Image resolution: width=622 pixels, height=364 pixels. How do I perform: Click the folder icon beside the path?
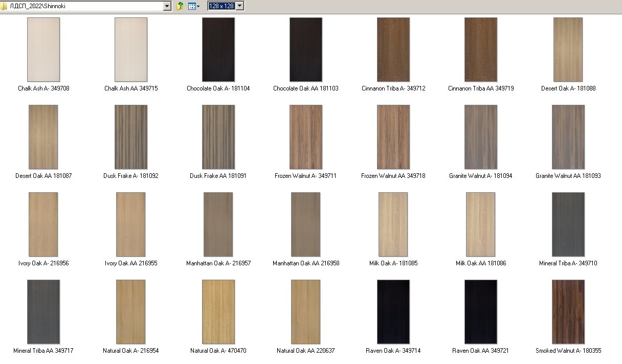[x=5, y=6]
